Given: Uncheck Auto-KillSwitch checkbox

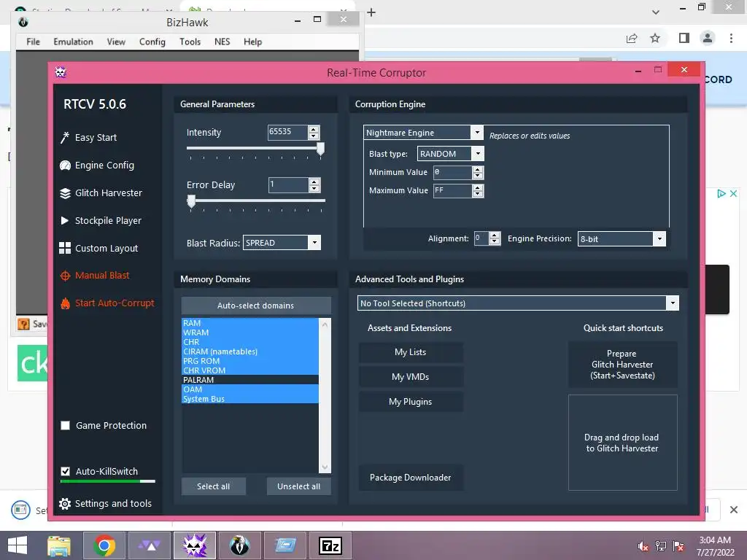Looking at the screenshot, I should pyautogui.click(x=65, y=472).
